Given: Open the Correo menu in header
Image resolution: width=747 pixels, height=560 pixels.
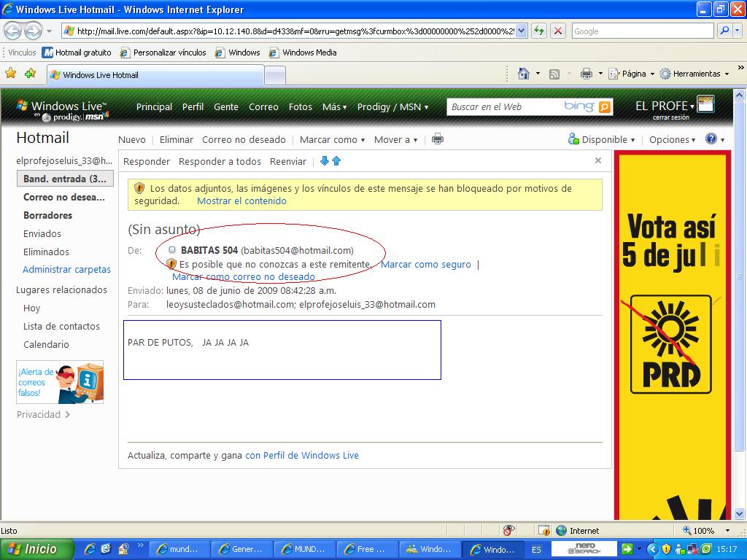Looking at the screenshot, I should point(263,106).
